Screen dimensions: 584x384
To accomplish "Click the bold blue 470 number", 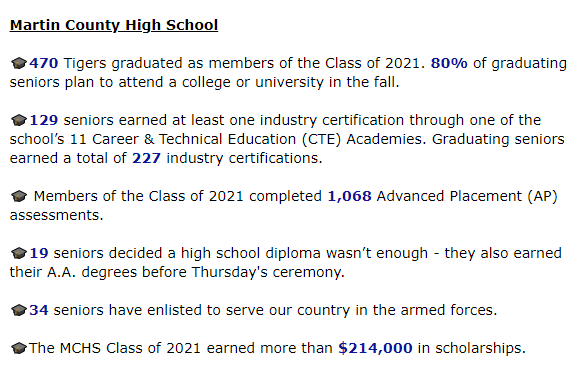I will click(x=44, y=63).
